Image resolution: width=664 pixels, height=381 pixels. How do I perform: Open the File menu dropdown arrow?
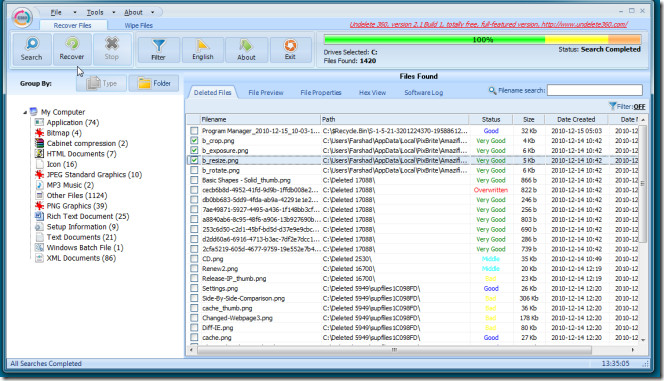tap(75, 12)
